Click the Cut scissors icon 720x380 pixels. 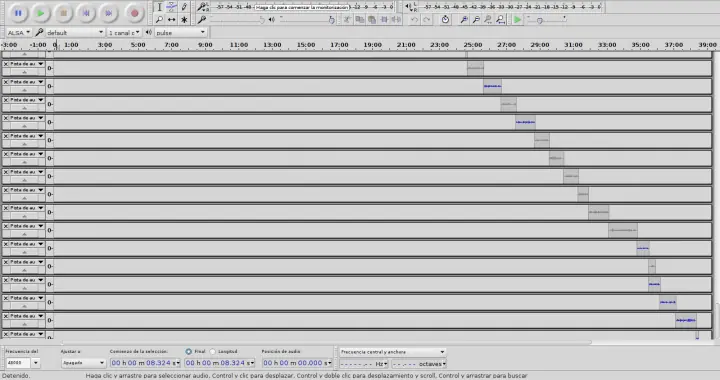(348, 19)
